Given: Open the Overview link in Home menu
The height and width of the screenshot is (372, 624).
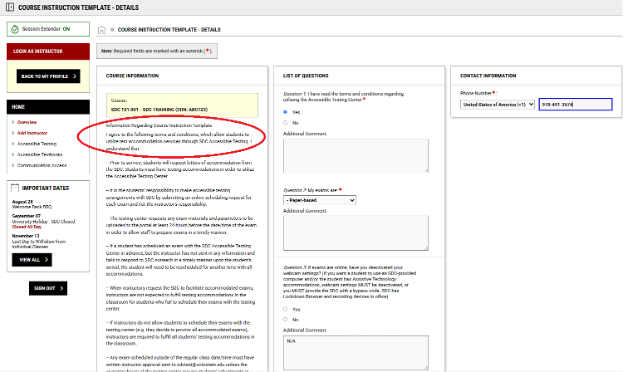Looking at the screenshot, I should pos(27,122).
